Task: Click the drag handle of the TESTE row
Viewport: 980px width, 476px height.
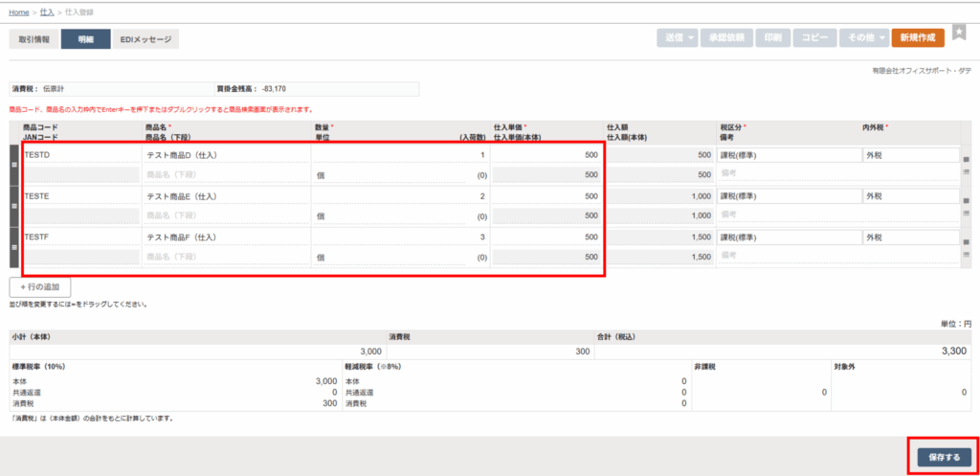Action: pyautogui.click(x=13, y=206)
